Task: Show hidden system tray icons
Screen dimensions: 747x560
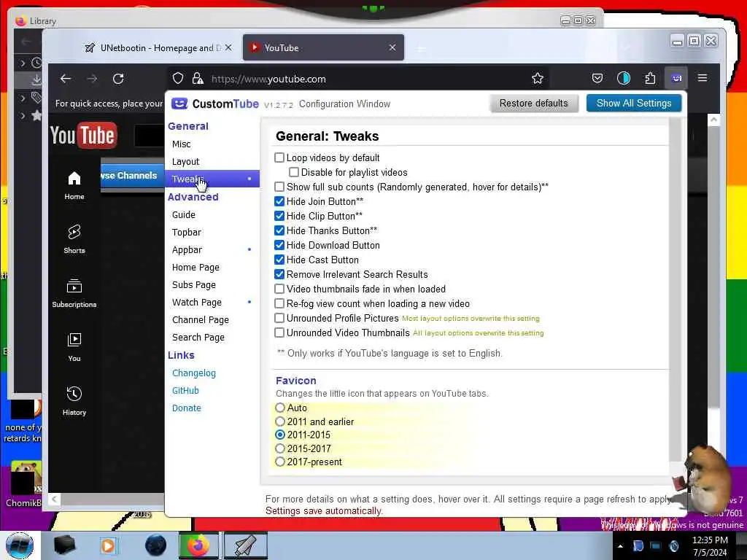Action: [620, 546]
